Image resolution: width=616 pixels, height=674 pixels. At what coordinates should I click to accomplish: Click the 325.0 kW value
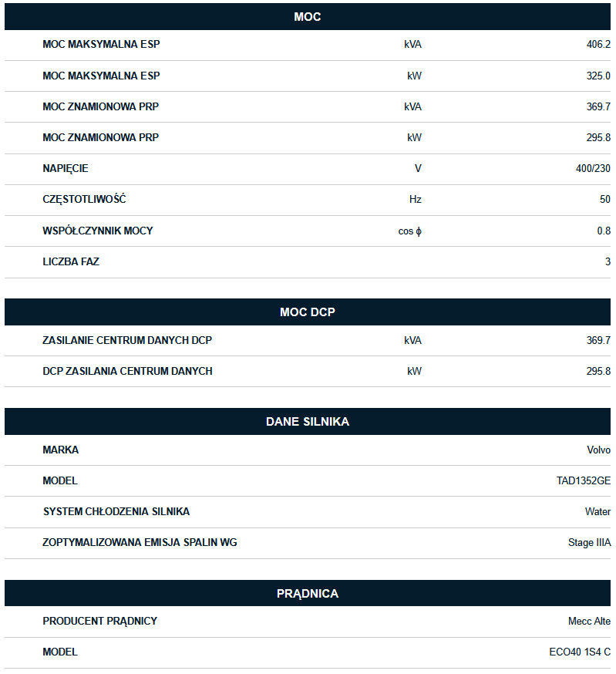598,76
